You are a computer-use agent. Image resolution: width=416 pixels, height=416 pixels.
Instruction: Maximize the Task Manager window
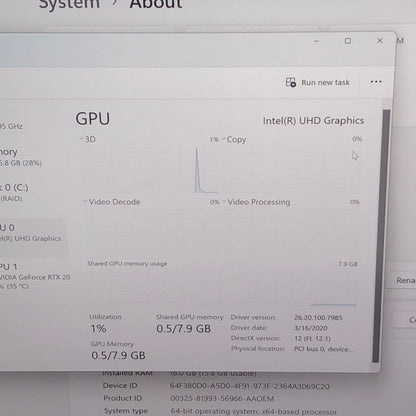(x=348, y=41)
